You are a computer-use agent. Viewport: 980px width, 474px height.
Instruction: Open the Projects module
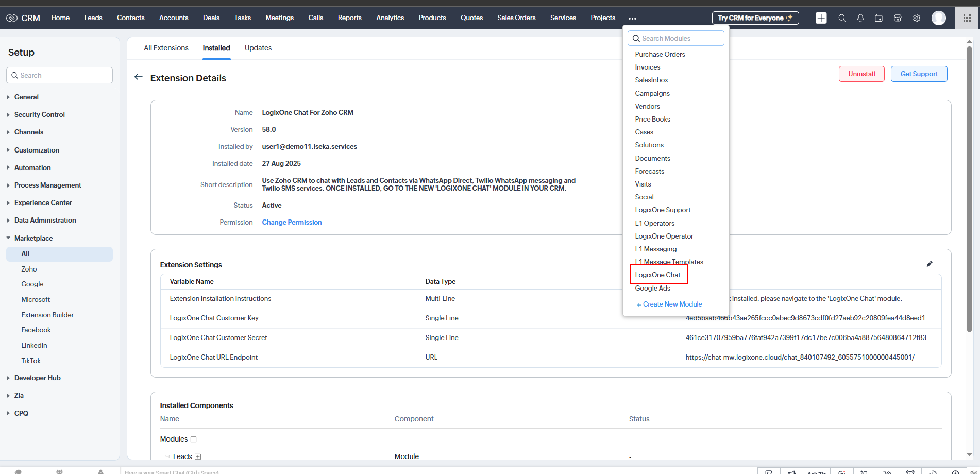(603, 18)
